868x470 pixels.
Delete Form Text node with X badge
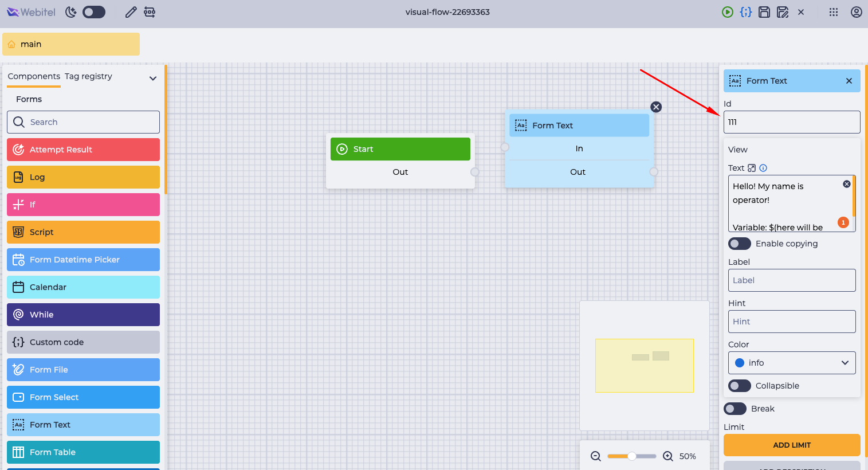click(656, 107)
